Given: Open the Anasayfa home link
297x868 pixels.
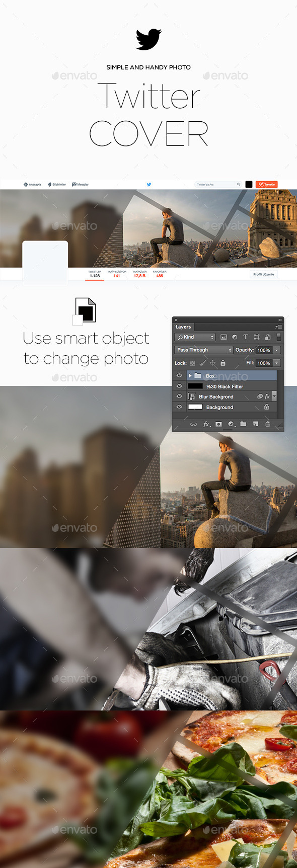Looking at the screenshot, I should coord(32,185).
